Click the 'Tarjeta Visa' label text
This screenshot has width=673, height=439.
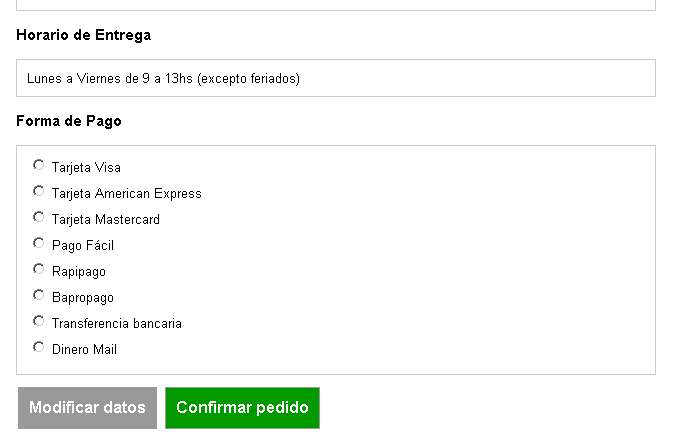point(86,167)
